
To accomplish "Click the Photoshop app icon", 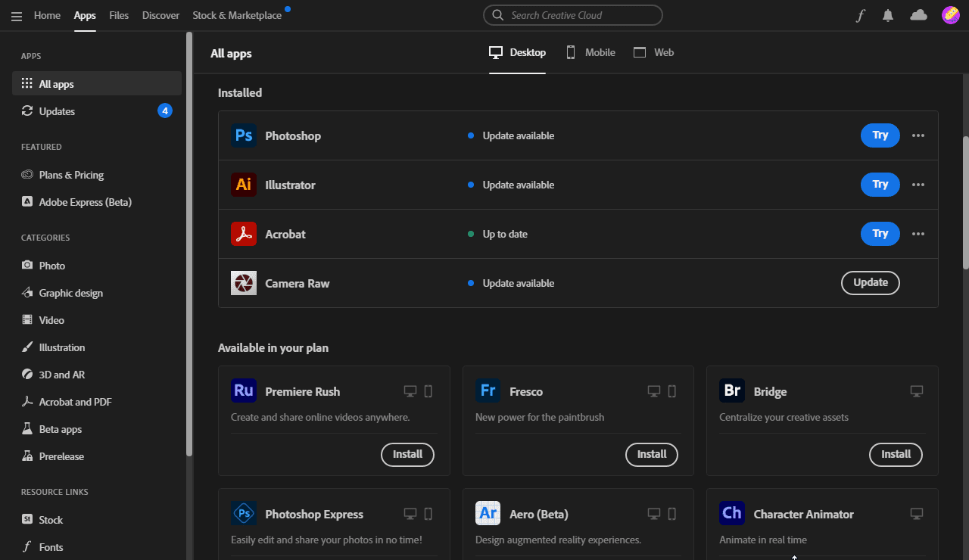I will [244, 135].
